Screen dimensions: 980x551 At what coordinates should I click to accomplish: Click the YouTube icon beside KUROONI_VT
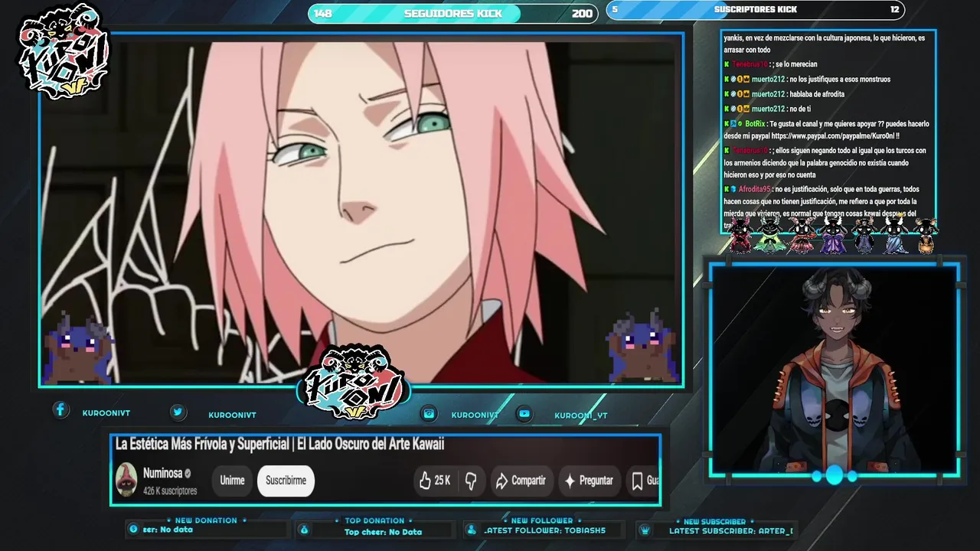click(524, 413)
